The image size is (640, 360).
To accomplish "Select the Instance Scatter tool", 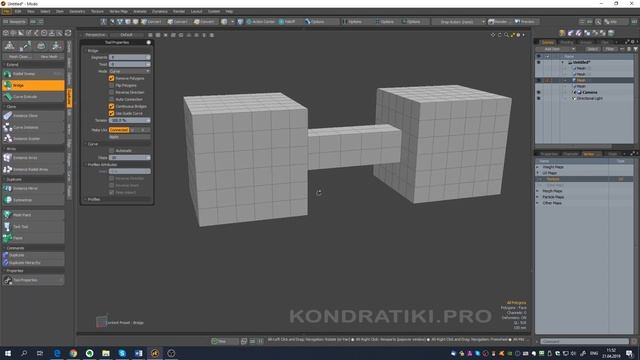I will (33, 139).
